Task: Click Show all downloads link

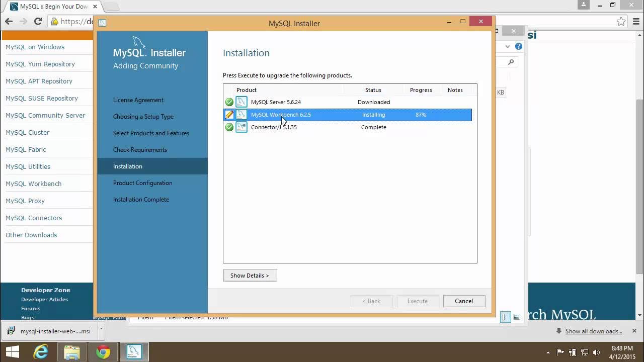Action: coord(594,331)
